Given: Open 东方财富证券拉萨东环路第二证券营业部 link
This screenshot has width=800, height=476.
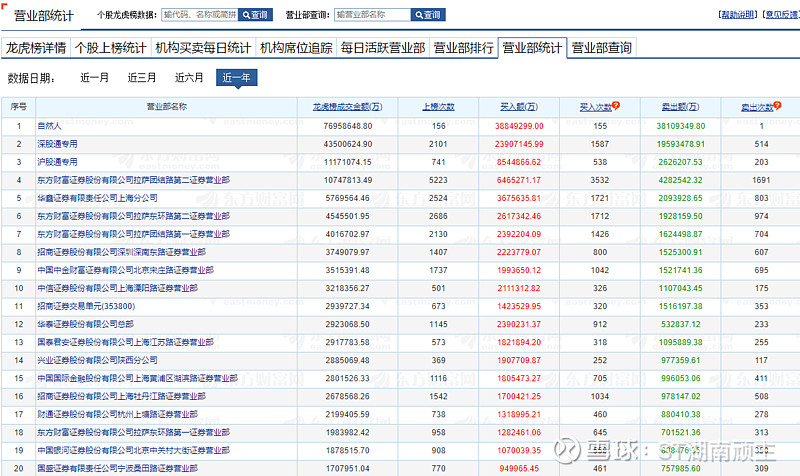Looking at the screenshot, I should (x=134, y=216).
